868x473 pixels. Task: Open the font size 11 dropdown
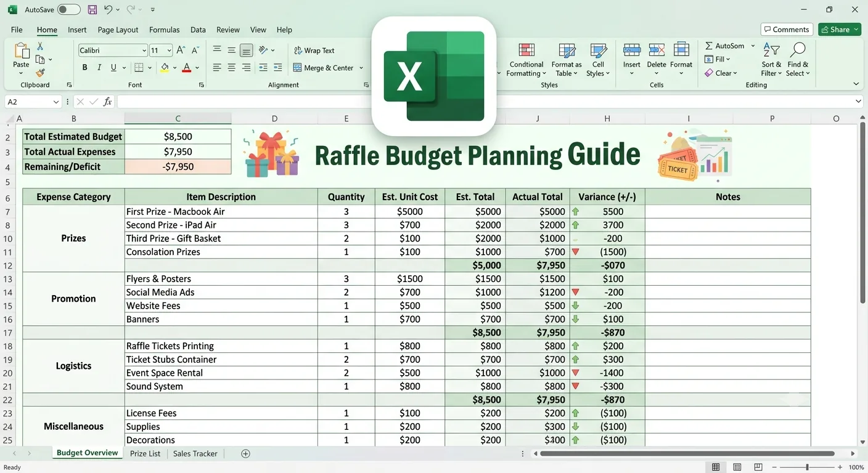click(169, 51)
